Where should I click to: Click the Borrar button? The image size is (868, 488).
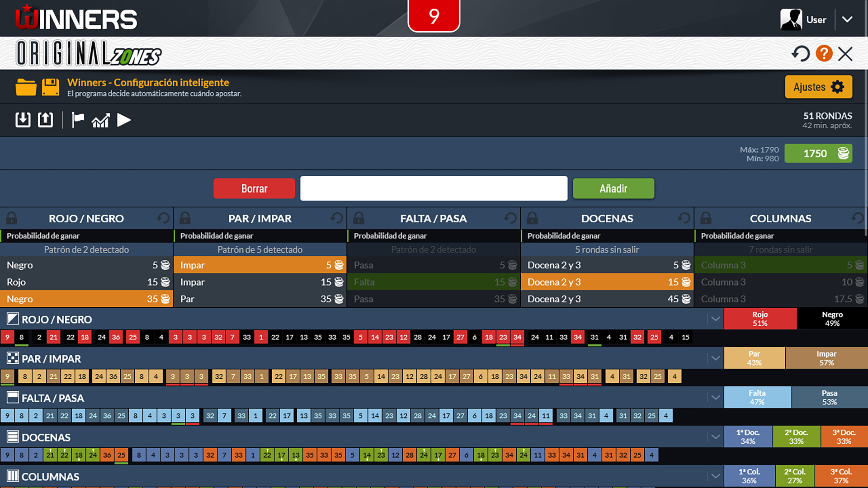tap(254, 188)
